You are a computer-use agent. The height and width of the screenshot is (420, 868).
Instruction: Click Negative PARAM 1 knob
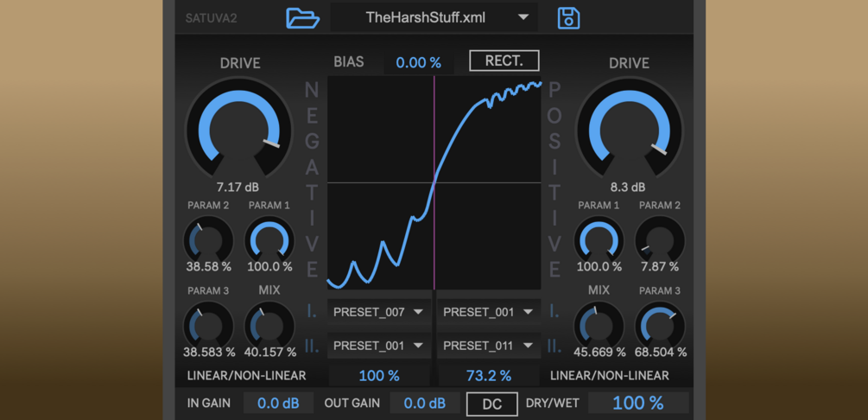coord(269,240)
